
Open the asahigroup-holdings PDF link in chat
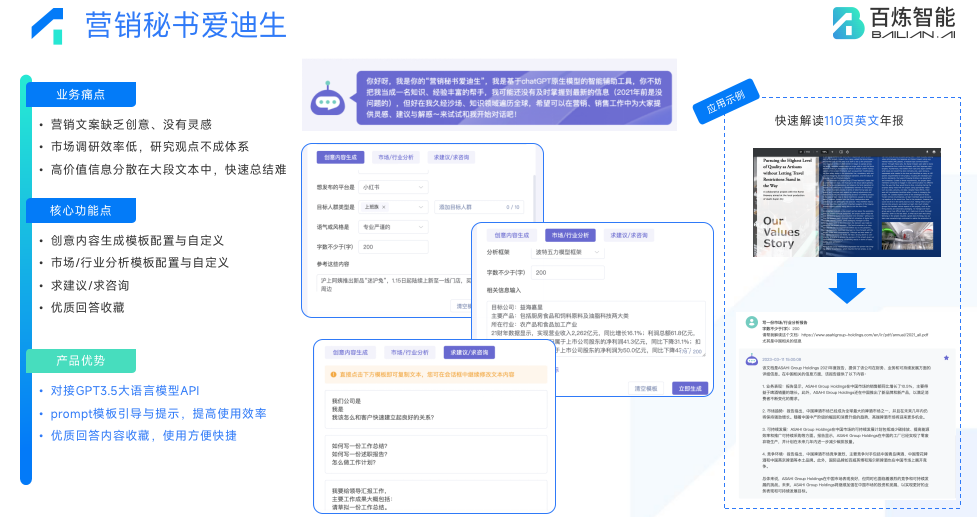tap(865, 334)
